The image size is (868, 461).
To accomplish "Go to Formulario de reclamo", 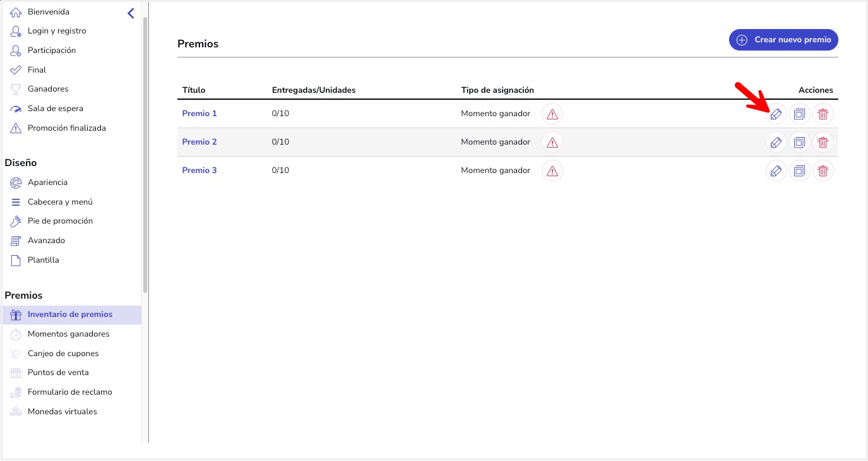I will point(70,392).
